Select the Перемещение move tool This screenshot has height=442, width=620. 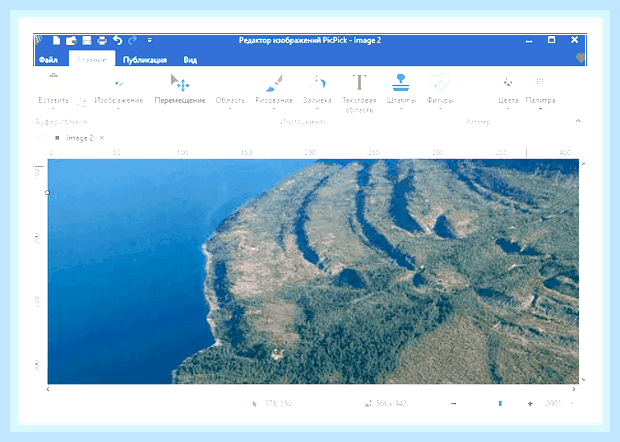180,89
